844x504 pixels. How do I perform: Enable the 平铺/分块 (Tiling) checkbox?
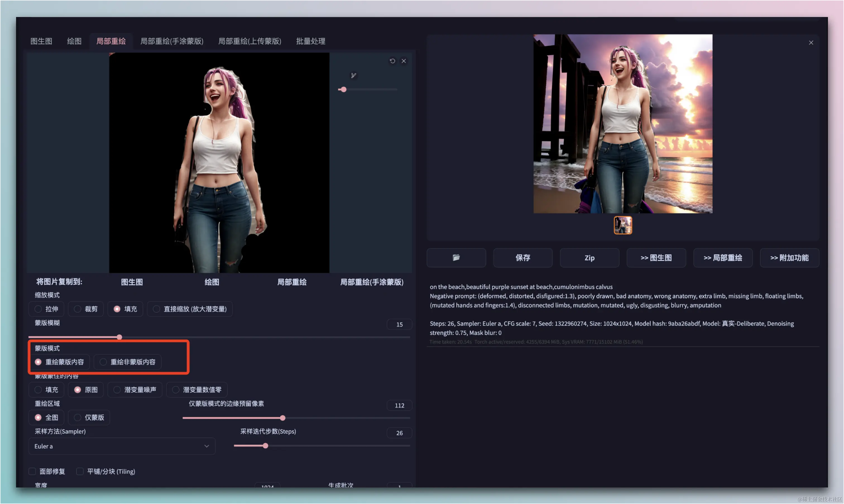[80, 471]
